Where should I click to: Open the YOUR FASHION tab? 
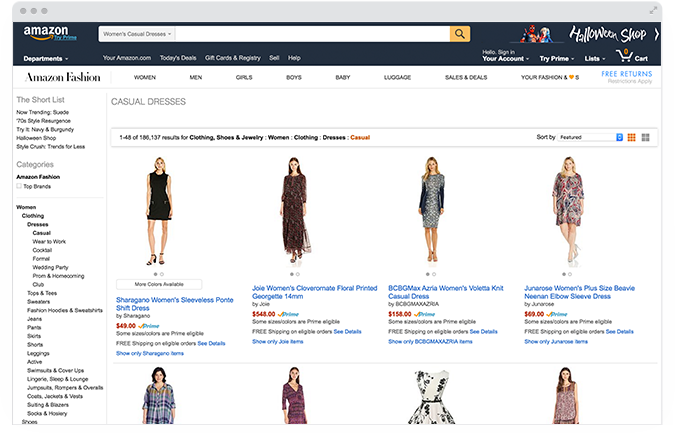tap(550, 77)
